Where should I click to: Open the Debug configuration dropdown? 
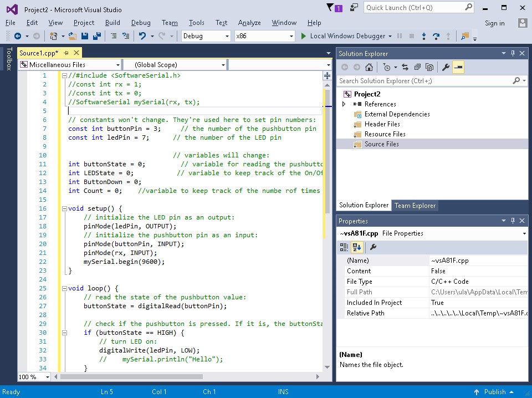click(206, 36)
